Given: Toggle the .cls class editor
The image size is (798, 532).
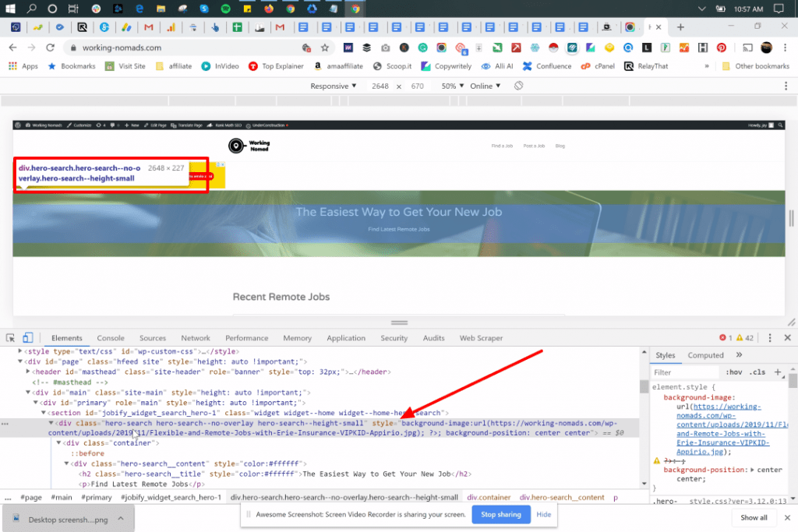Looking at the screenshot, I should tap(757, 372).
